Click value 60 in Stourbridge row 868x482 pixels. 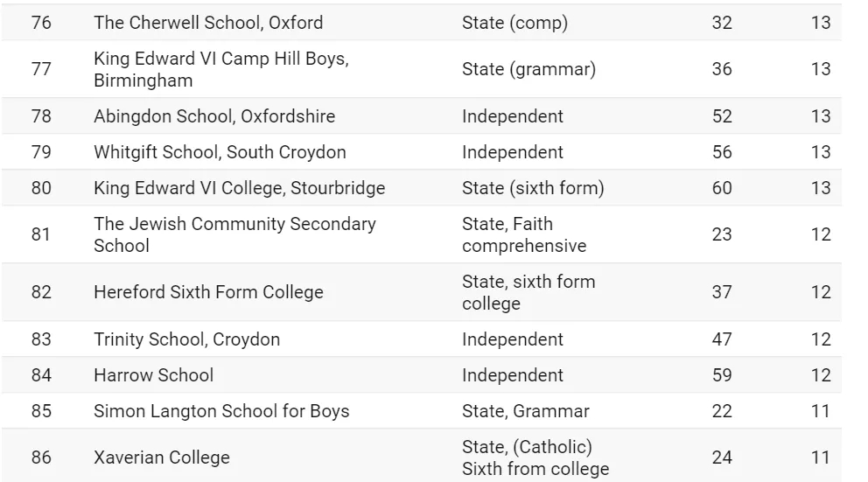tap(722, 188)
